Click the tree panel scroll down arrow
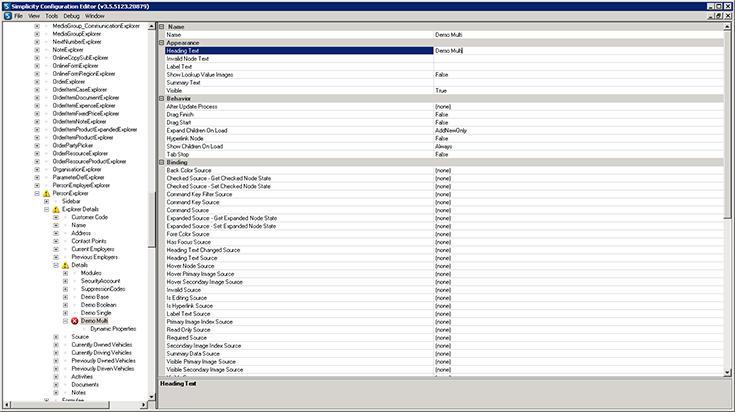Image resolution: width=735 pixels, height=412 pixels. pos(151,397)
